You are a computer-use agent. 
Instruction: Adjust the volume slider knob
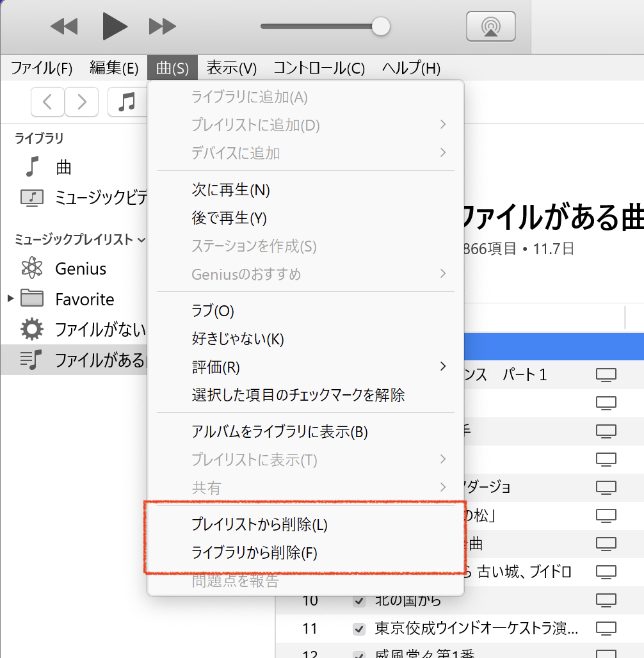click(x=381, y=26)
